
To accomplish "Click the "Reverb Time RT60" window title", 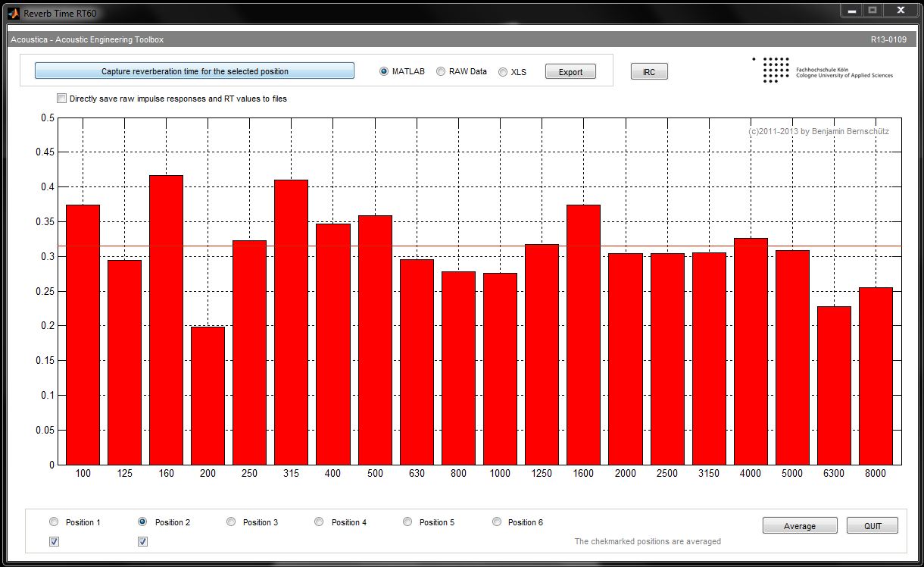I will tap(60, 13).
